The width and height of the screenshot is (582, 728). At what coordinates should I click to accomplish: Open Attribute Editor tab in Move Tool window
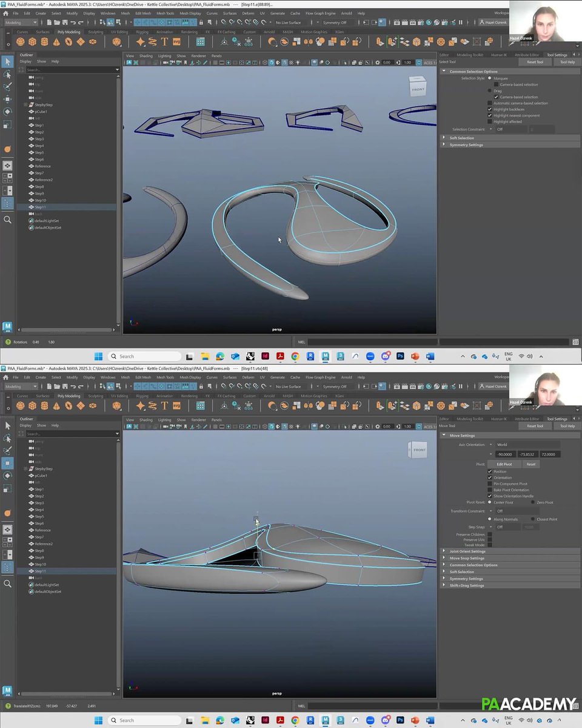click(526, 419)
